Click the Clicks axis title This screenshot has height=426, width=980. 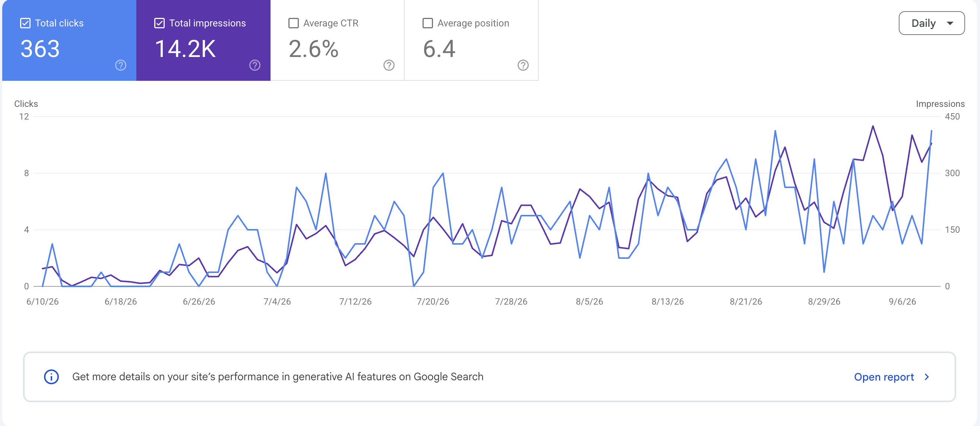click(26, 104)
